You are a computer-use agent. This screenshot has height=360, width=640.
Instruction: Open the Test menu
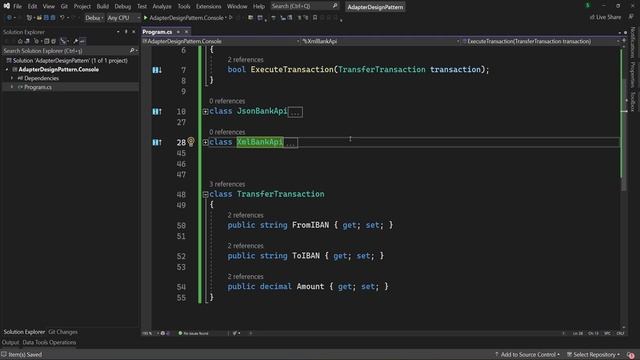(142, 6)
